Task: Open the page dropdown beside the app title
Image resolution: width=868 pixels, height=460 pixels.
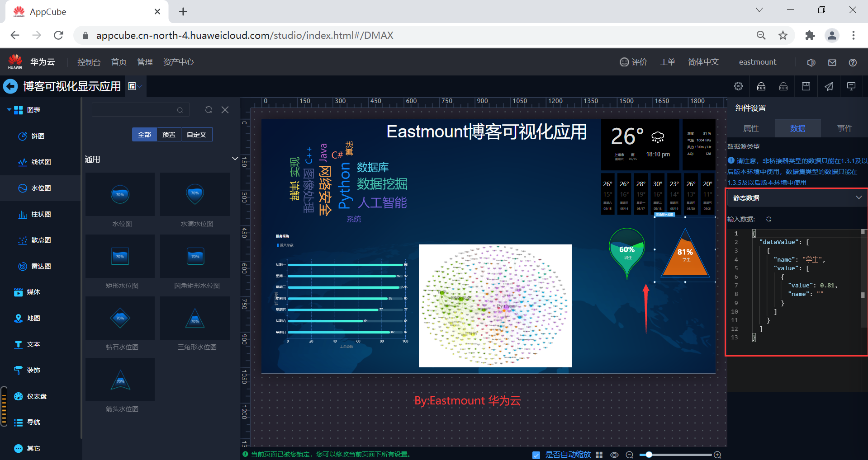Action: (x=134, y=86)
